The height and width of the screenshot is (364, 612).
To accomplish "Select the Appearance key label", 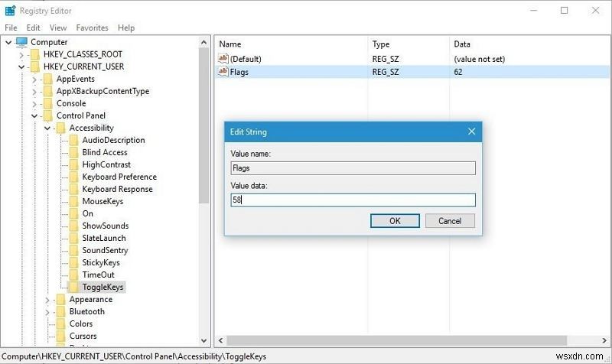I will [91, 300].
